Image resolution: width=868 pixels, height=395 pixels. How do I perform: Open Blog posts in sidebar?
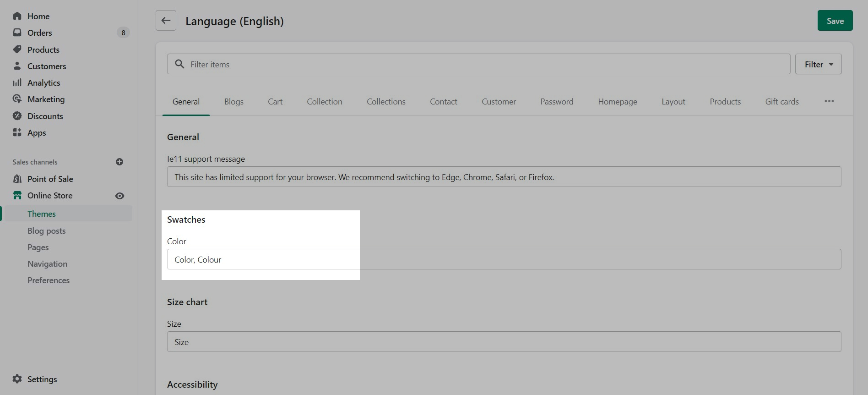point(46,230)
